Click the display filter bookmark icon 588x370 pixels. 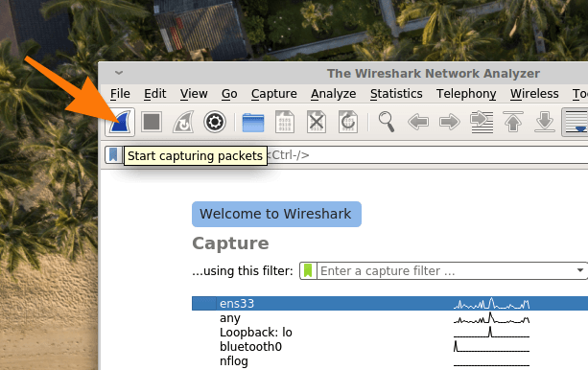[113, 155]
